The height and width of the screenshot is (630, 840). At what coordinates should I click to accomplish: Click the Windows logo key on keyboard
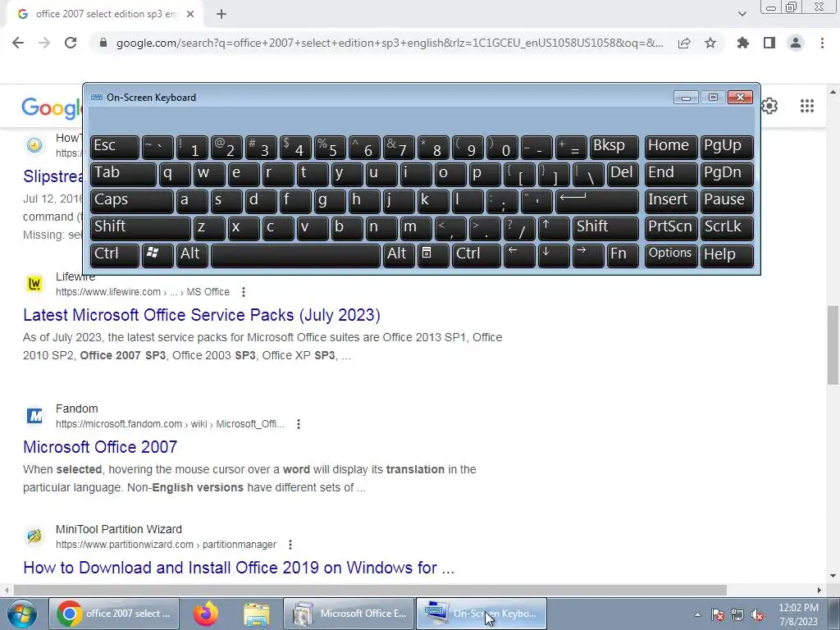[x=157, y=255]
